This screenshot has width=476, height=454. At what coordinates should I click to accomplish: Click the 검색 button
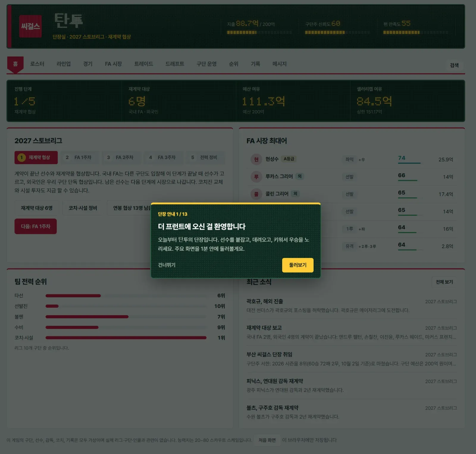click(454, 65)
